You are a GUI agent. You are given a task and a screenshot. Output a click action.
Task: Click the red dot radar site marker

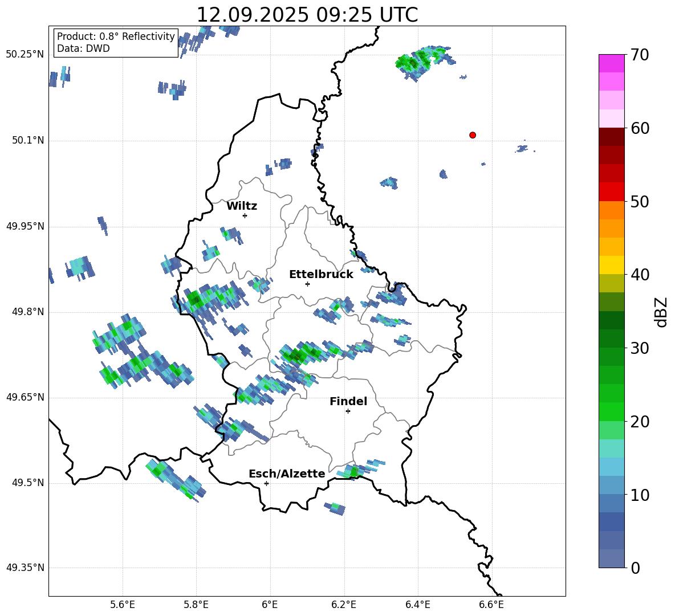coord(473,135)
